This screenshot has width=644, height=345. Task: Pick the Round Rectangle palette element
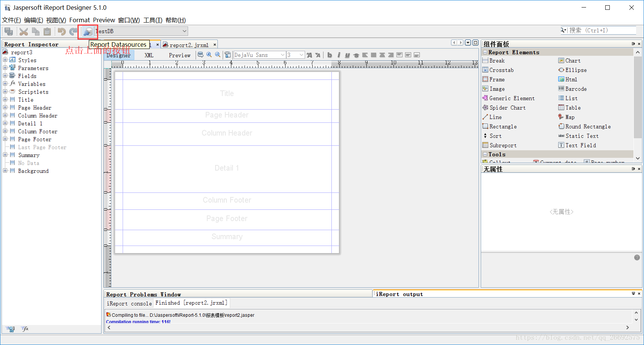[x=584, y=127]
